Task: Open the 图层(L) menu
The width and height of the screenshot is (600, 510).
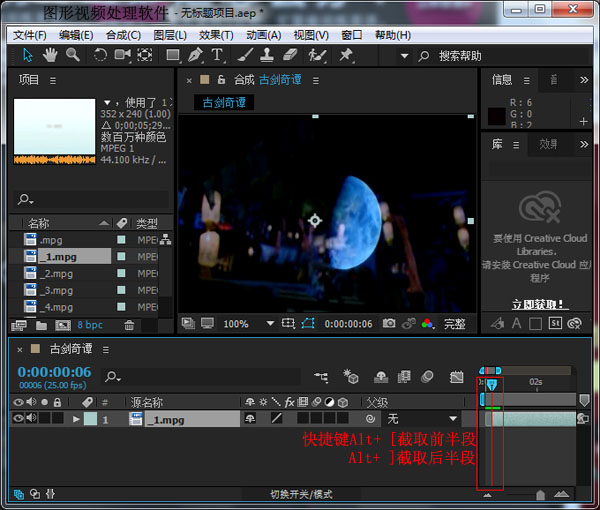Action: tap(170, 35)
